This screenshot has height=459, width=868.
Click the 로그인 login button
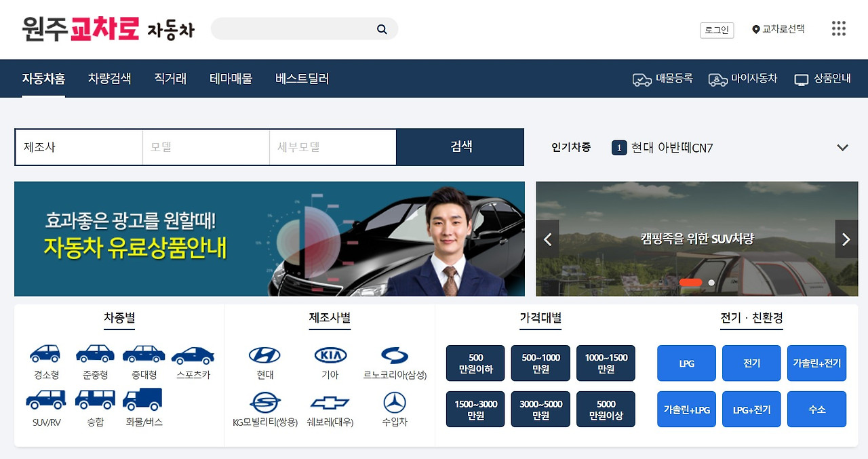[717, 31]
